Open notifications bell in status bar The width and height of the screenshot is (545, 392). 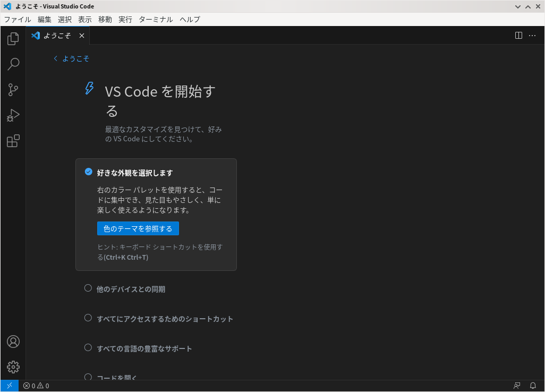533,386
